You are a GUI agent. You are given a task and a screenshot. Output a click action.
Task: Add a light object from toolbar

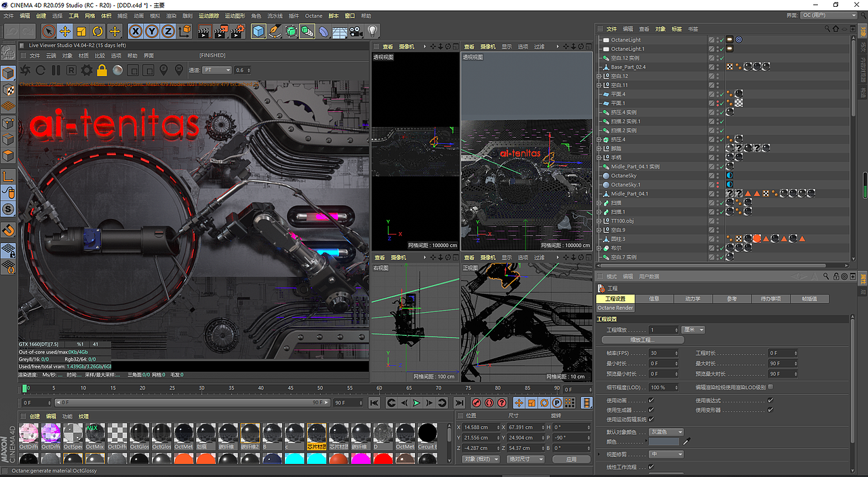(372, 31)
